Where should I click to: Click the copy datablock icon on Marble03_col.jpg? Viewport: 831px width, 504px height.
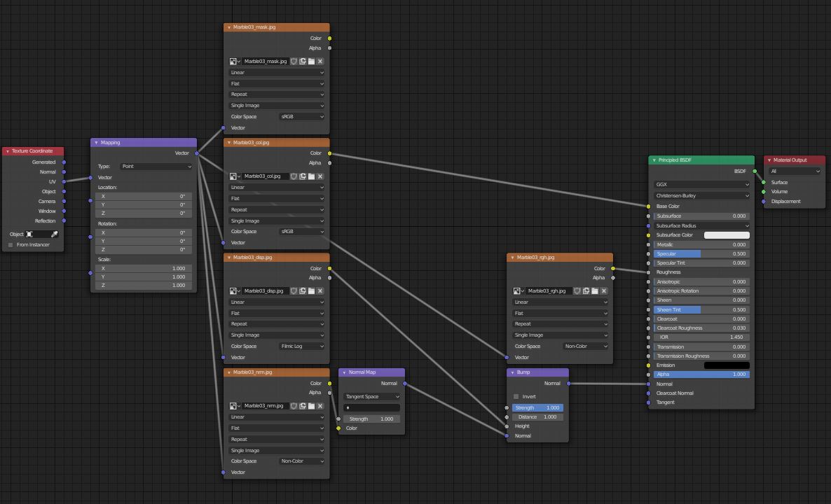pyautogui.click(x=302, y=176)
